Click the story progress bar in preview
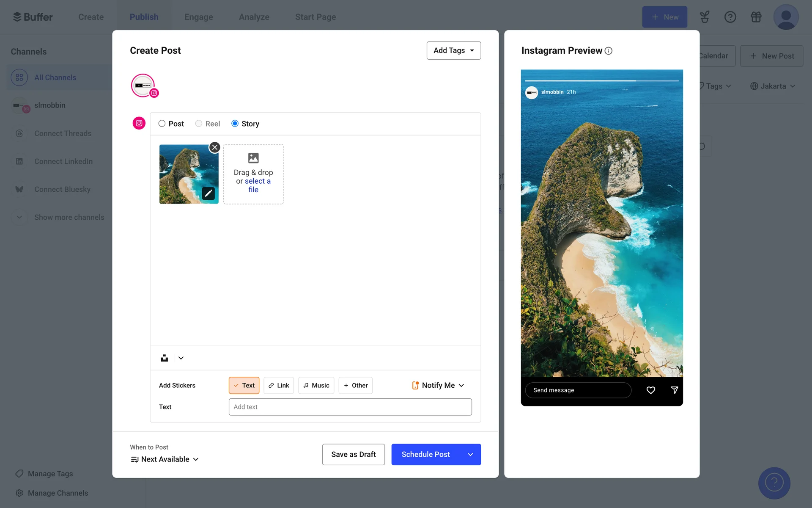 click(601, 80)
